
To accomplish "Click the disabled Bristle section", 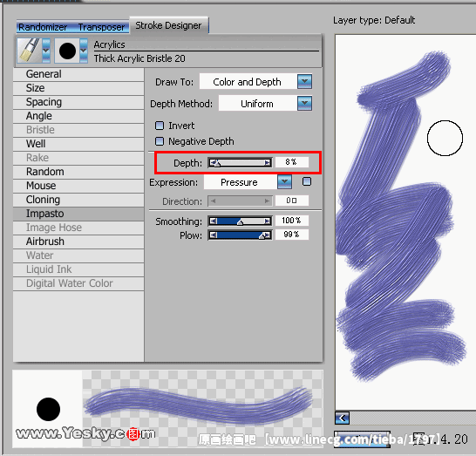I will (78, 130).
